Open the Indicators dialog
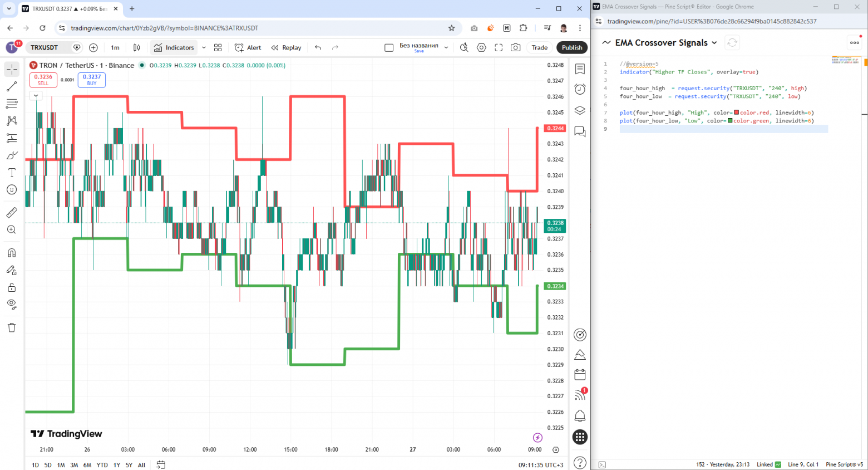The width and height of the screenshot is (868, 470). [174, 48]
